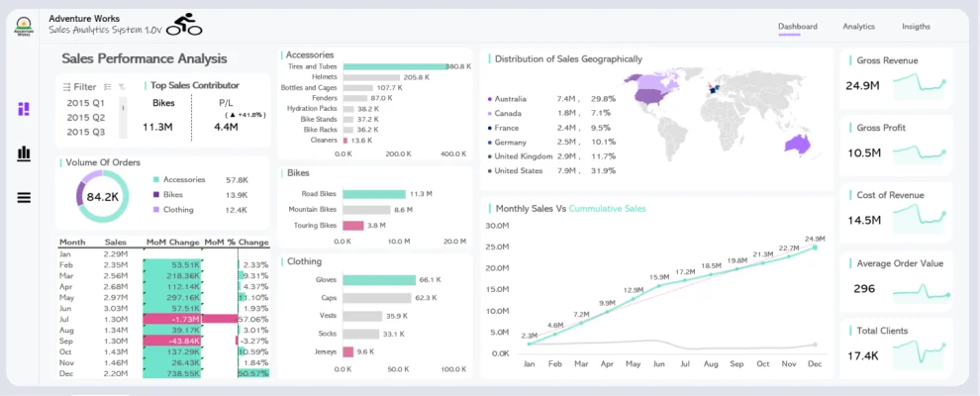Select 2015 Q1 in the filter slicer
The image size is (980, 396).
point(85,103)
